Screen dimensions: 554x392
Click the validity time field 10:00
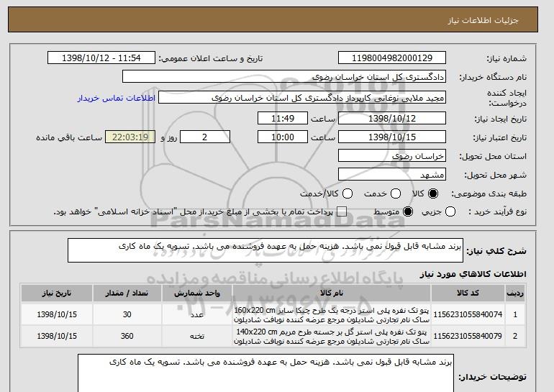point(283,137)
